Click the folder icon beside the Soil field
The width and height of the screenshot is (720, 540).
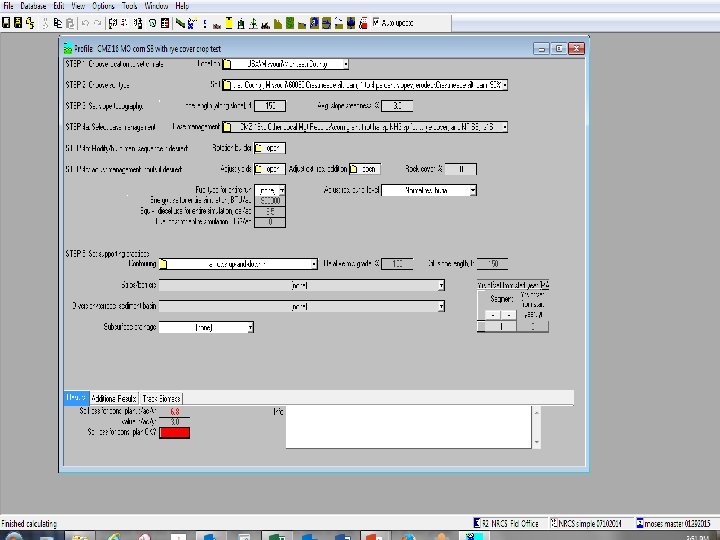(x=227, y=85)
